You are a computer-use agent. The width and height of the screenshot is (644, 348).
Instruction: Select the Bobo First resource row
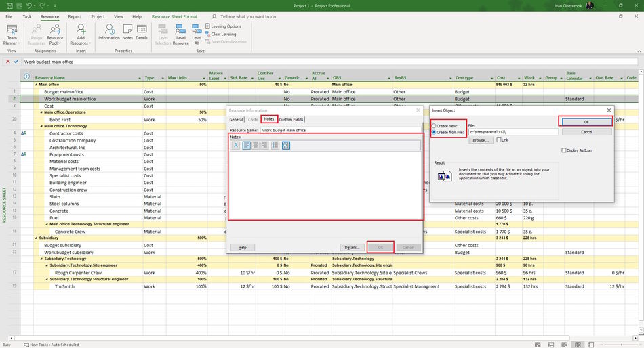pos(60,119)
